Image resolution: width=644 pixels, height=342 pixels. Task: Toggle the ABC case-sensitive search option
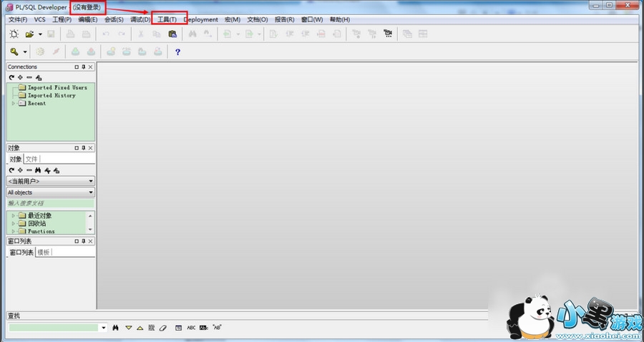point(191,328)
